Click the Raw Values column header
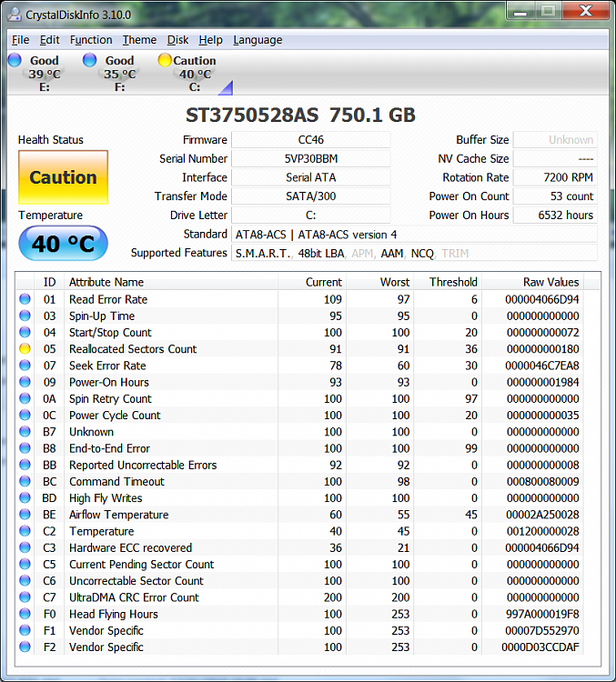Image resolution: width=616 pixels, height=682 pixels. [533, 282]
